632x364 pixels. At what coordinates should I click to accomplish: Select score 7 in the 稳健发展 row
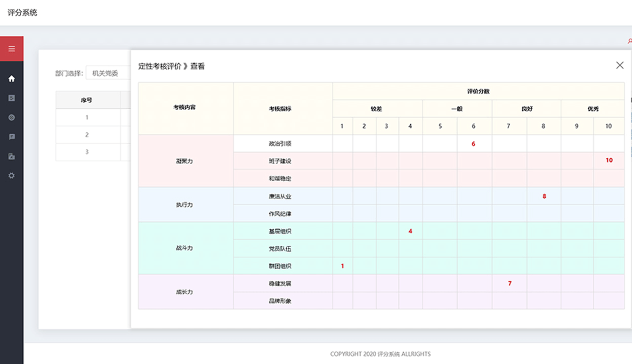tap(510, 283)
